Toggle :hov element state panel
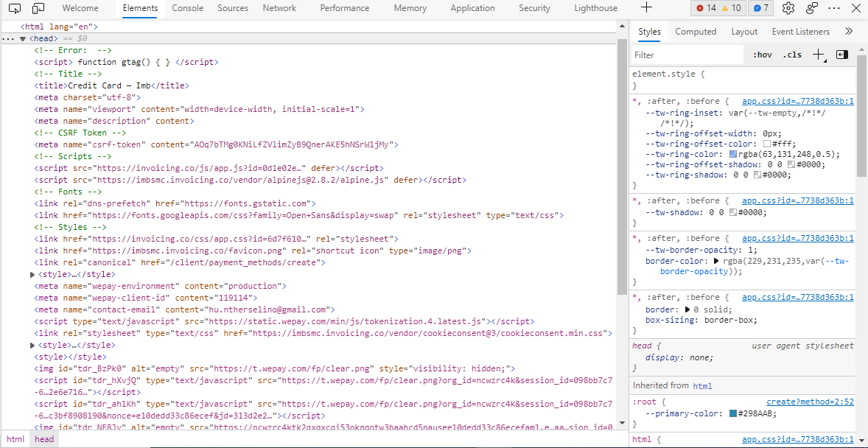 tap(763, 55)
